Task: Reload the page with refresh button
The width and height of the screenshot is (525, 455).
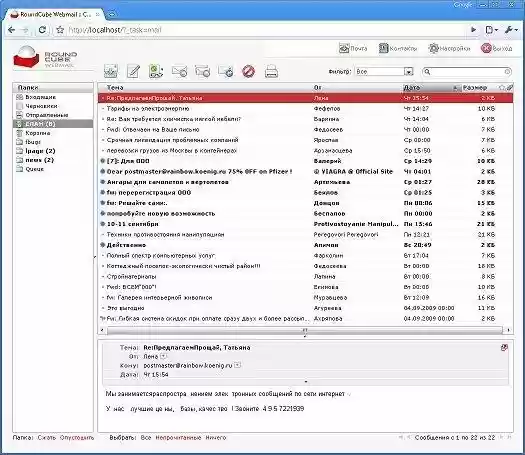Action: (x=42, y=30)
